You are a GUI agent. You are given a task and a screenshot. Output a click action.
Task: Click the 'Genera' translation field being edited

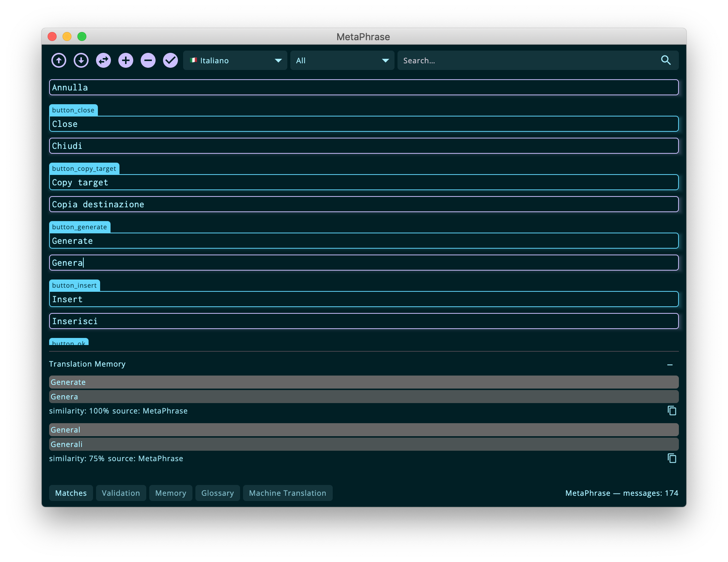tap(364, 263)
